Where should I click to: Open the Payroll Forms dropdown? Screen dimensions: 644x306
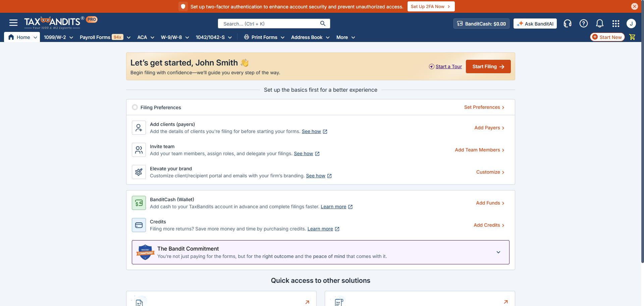[105, 37]
